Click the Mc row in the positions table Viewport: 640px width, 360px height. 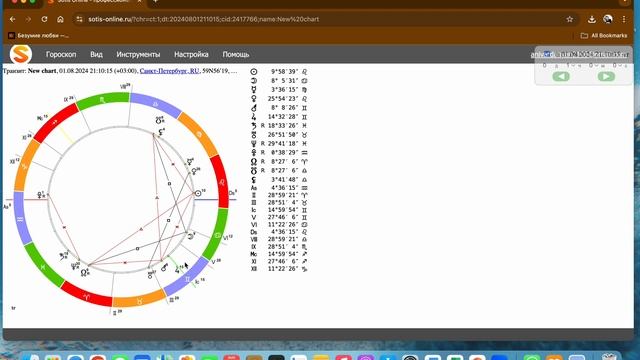(279, 253)
